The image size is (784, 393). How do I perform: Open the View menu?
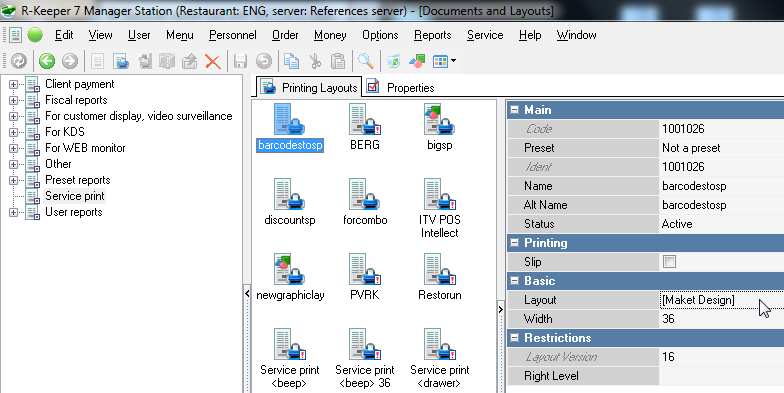pyautogui.click(x=100, y=35)
